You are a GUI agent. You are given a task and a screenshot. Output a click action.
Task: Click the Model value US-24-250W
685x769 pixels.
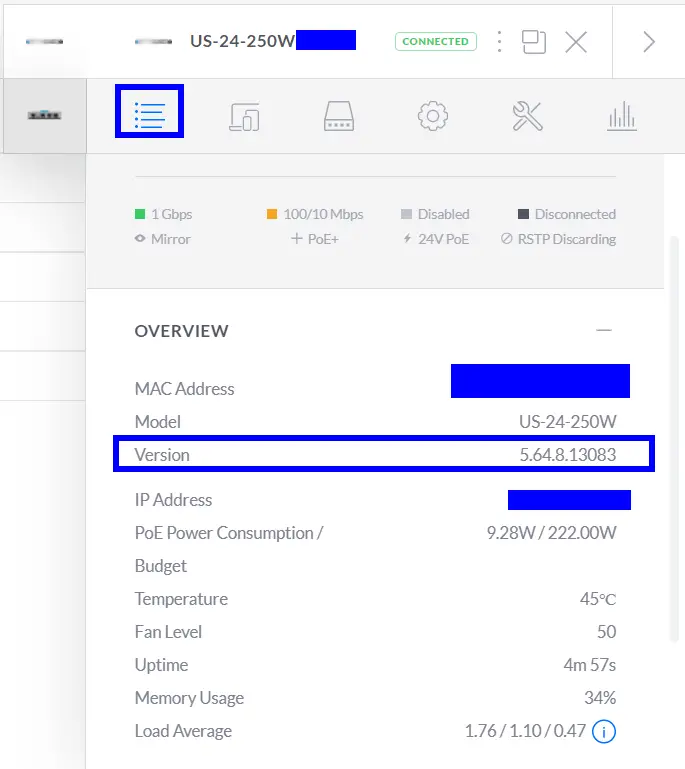coord(567,422)
